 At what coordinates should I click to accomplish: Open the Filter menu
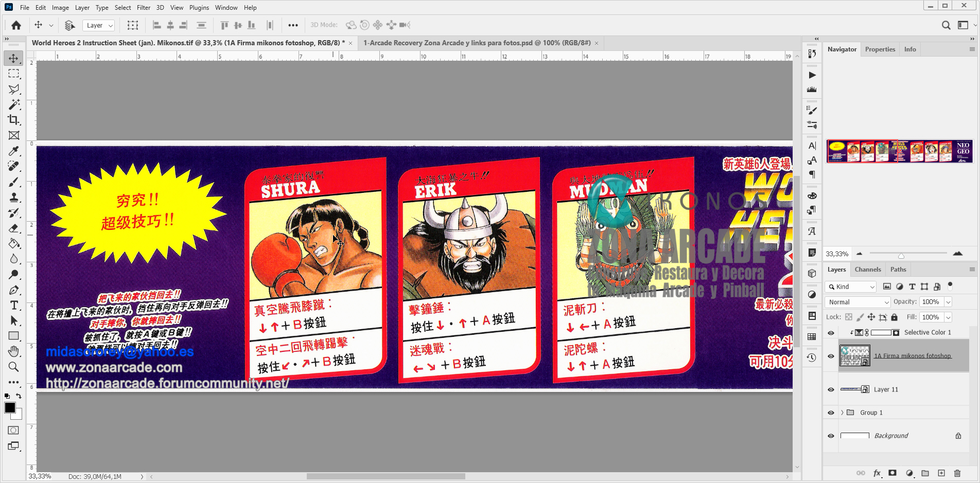(x=143, y=7)
